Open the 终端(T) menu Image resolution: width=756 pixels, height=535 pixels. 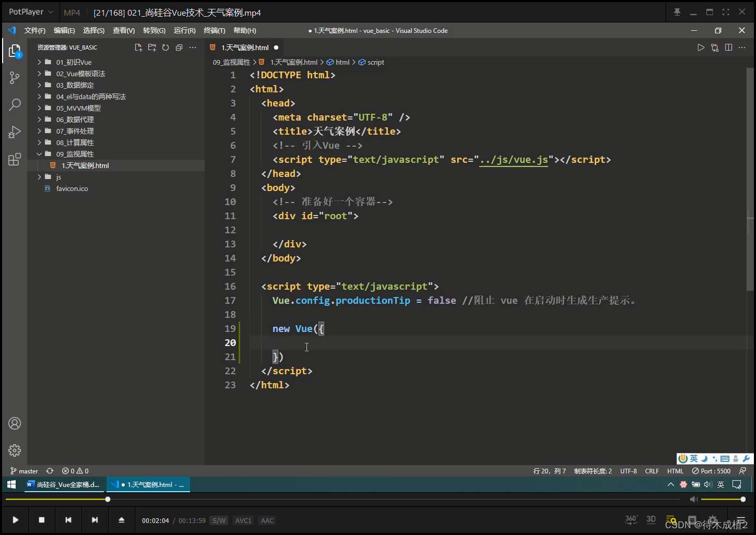[x=215, y=31]
